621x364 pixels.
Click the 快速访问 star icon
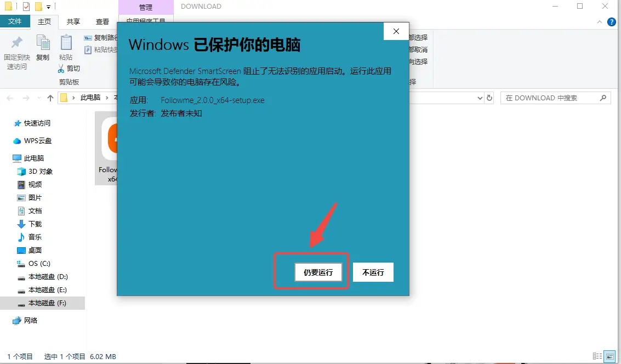click(x=18, y=123)
